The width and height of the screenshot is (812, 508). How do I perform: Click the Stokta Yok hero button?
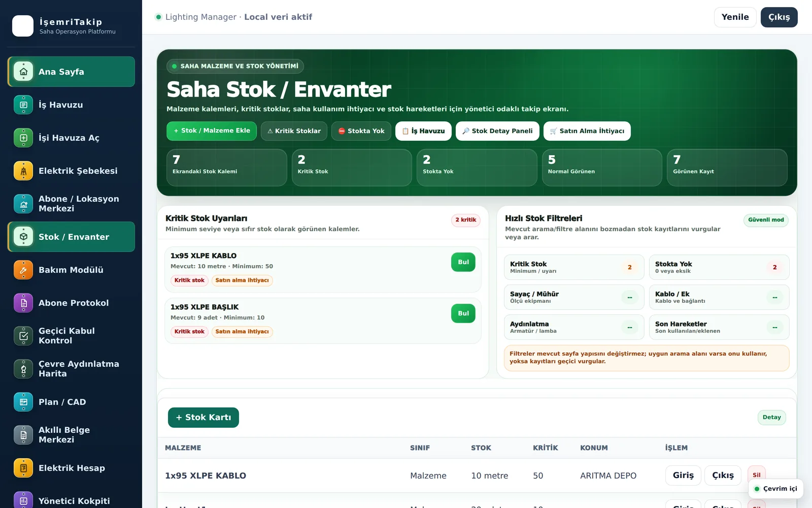[x=361, y=131]
